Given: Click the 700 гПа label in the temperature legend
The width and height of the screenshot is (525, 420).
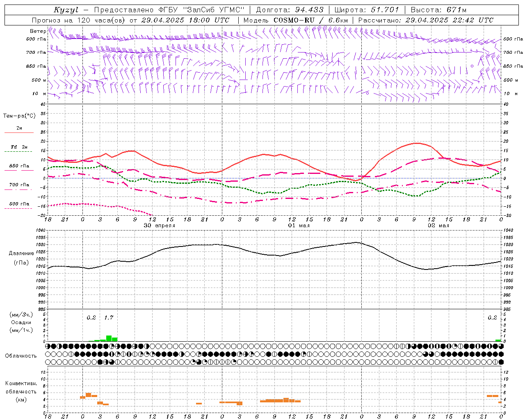Looking at the screenshot, I should [19, 185].
